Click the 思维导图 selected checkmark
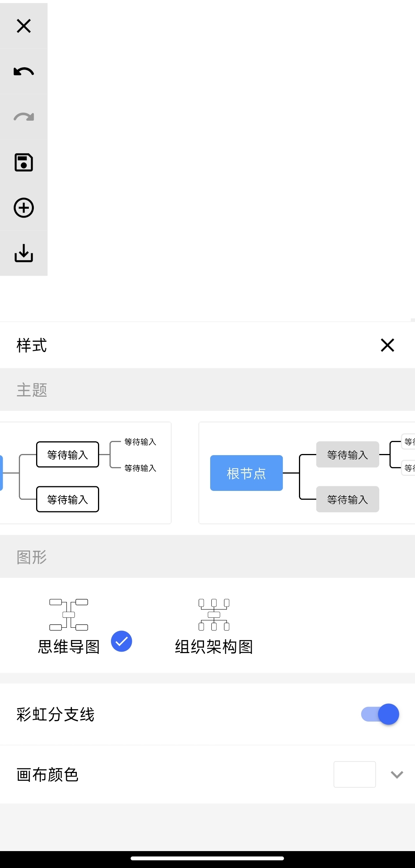Image resolution: width=415 pixels, height=868 pixels. click(x=121, y=641)
